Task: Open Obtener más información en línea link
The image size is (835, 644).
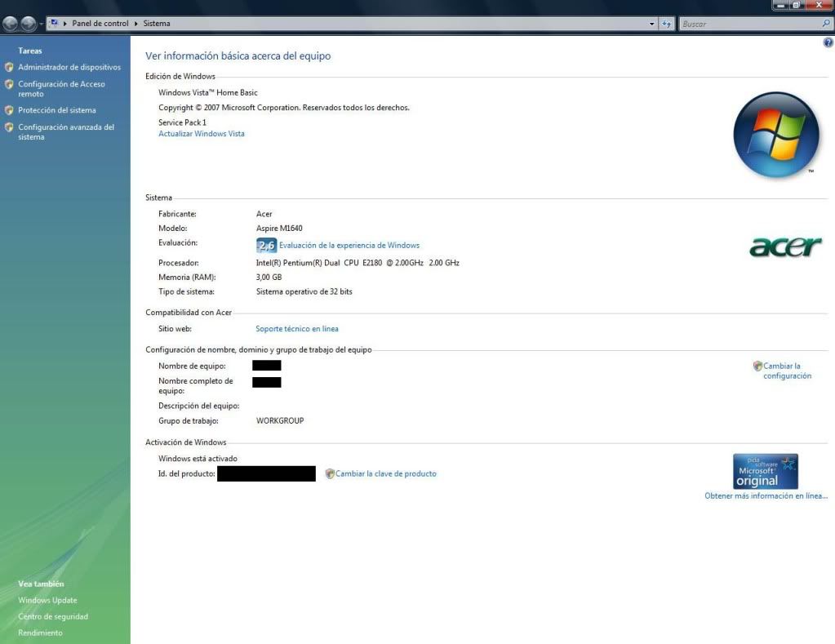Action: point(766,496)
